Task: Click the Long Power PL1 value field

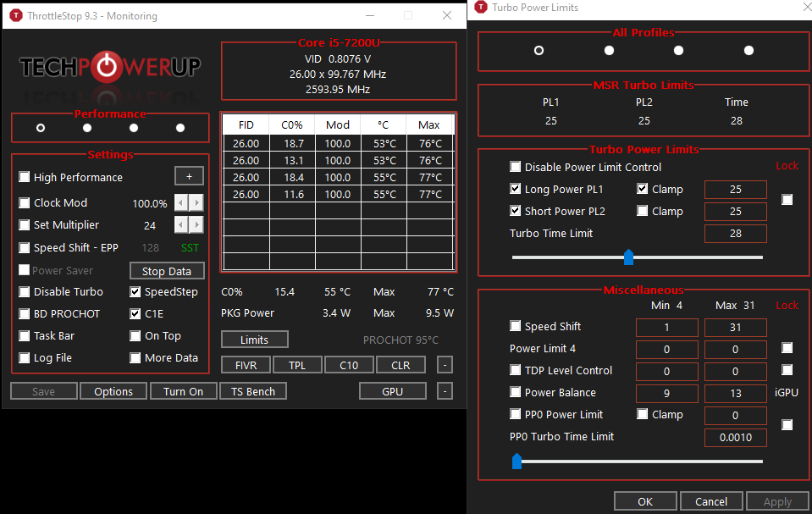Action: click(735, 190)
